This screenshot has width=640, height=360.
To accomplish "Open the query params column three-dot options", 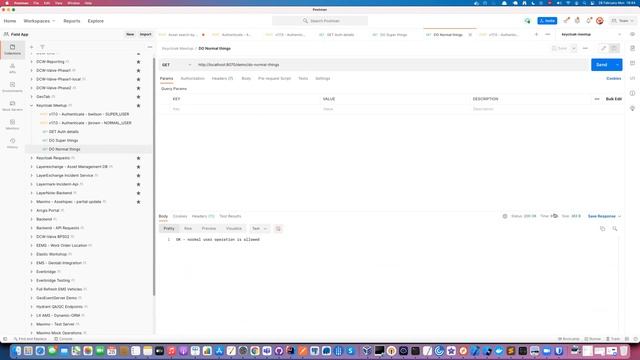I will [597, 99].
